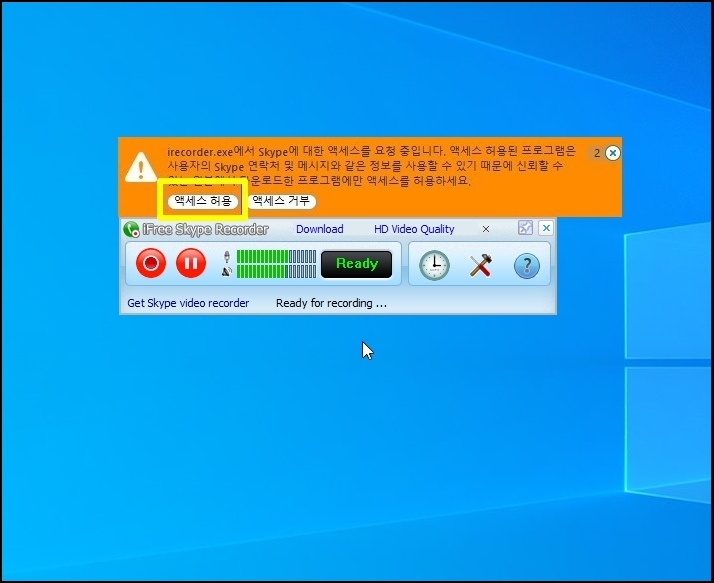Screen dimensions: 714x583
Task: Open the Download link
Action: pos(320,229)
